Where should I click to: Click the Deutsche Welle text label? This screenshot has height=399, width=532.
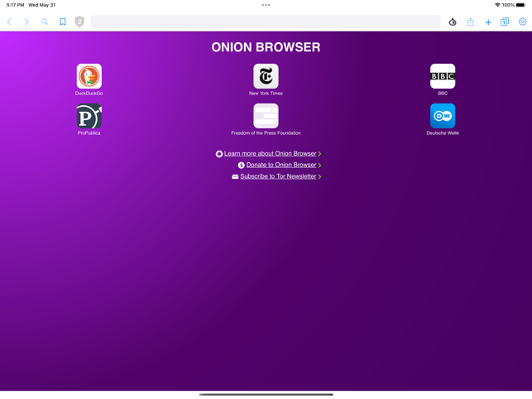tap(443, 133)
